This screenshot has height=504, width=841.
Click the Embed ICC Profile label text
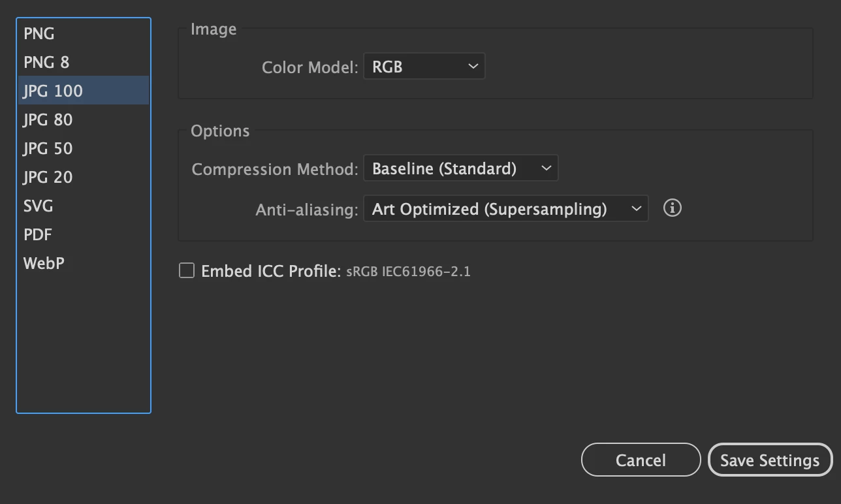(x=271, y=271)
